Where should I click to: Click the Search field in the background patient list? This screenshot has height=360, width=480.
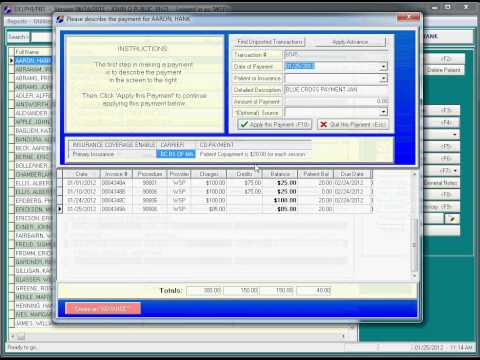click(x=42, y=37)
